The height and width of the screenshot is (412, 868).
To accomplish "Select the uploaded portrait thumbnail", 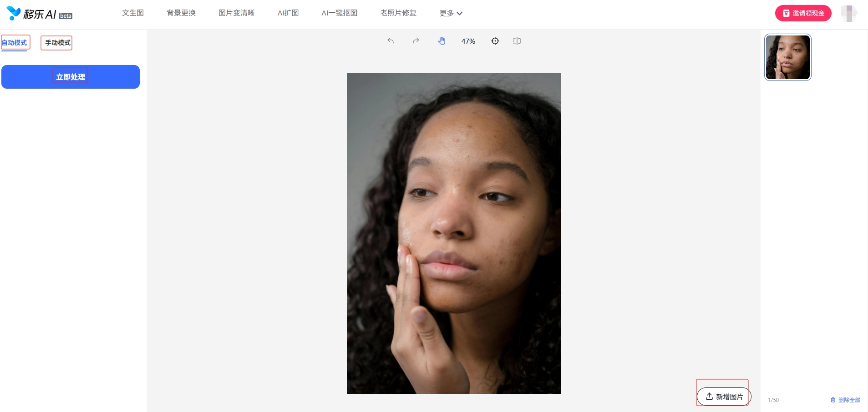I will point(788,57).
